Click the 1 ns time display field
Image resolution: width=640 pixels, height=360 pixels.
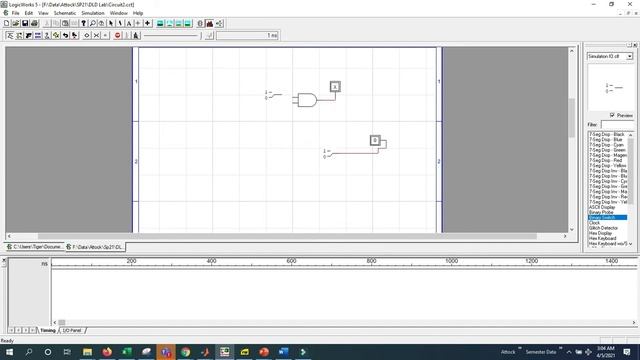(x=247, y=36)
